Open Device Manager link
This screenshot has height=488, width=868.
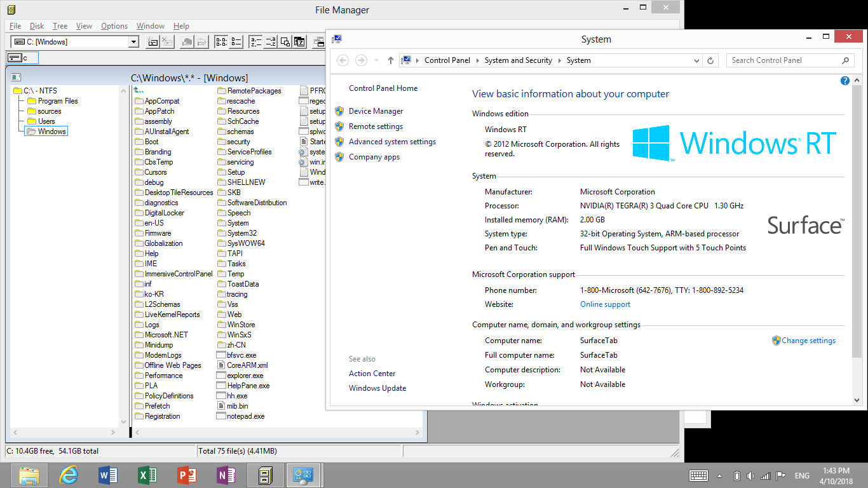click(376, 111)
